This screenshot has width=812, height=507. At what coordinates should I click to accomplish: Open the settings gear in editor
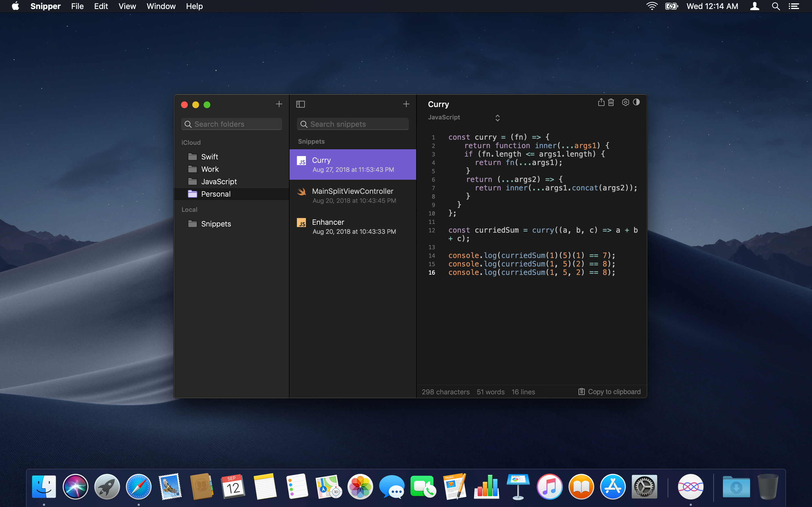pos(625,102)
